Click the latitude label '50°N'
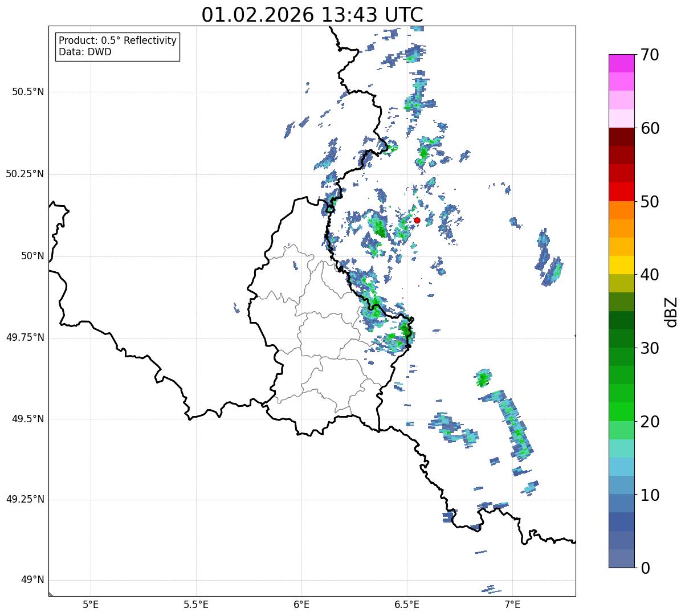 (32, 256)
